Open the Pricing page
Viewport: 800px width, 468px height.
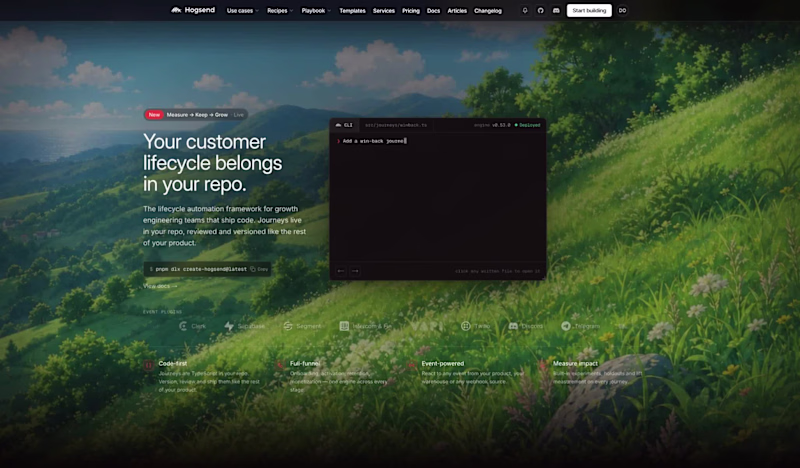tap(411, 11)
